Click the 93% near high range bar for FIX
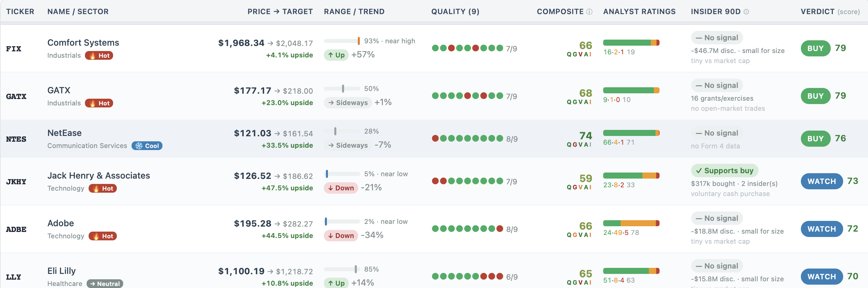 click(342, 41)
